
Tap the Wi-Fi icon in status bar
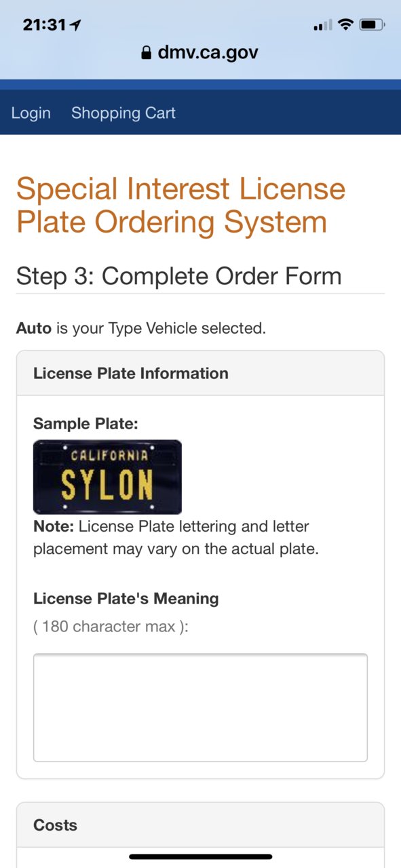pyautogui.click(x=345, y=25)
